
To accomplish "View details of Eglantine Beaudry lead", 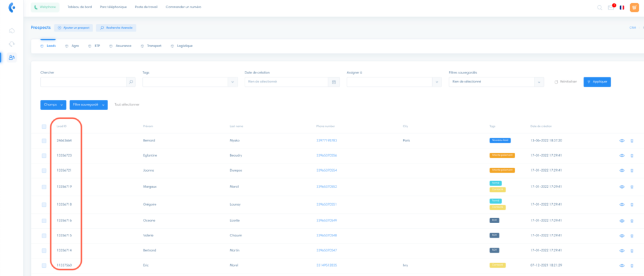I will pos(621,155).
